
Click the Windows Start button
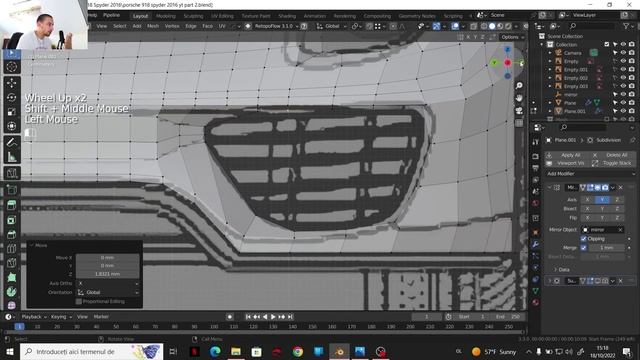[9, 351]
